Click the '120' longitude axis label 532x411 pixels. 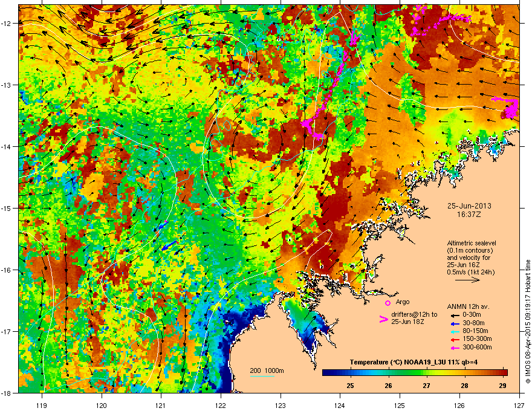[102, 405]
